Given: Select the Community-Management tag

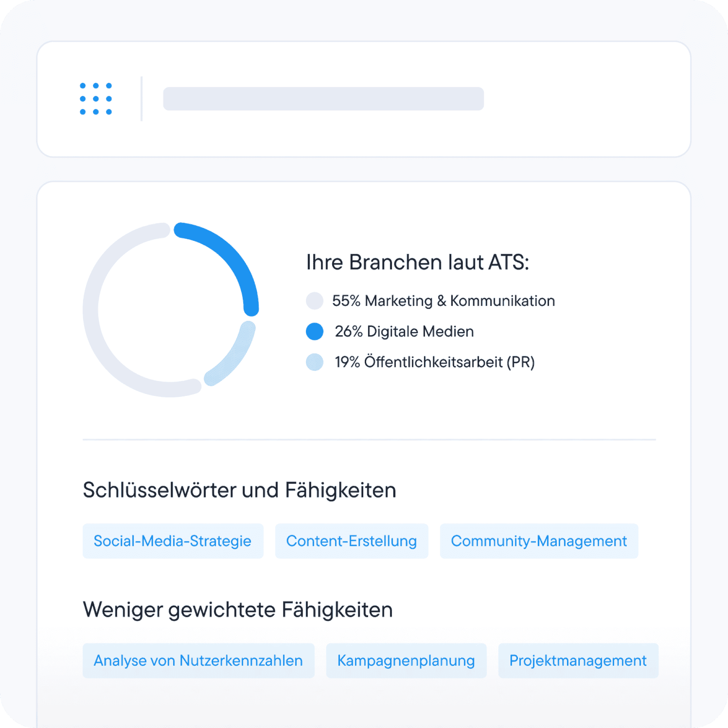Looking at the screenshot, I should (538, 541).
